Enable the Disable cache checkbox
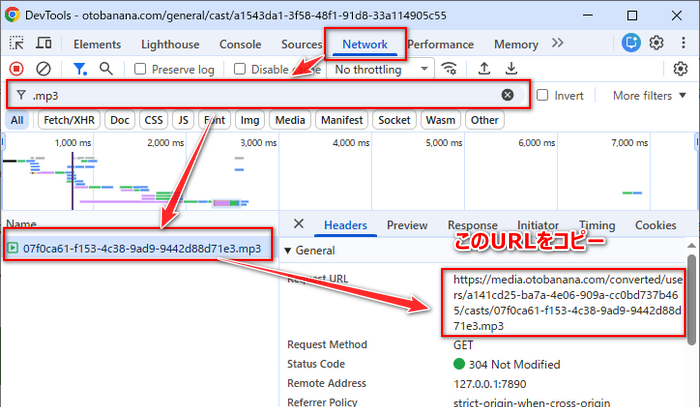The height and width of the screenshot is (407, 700). point(240,69)
